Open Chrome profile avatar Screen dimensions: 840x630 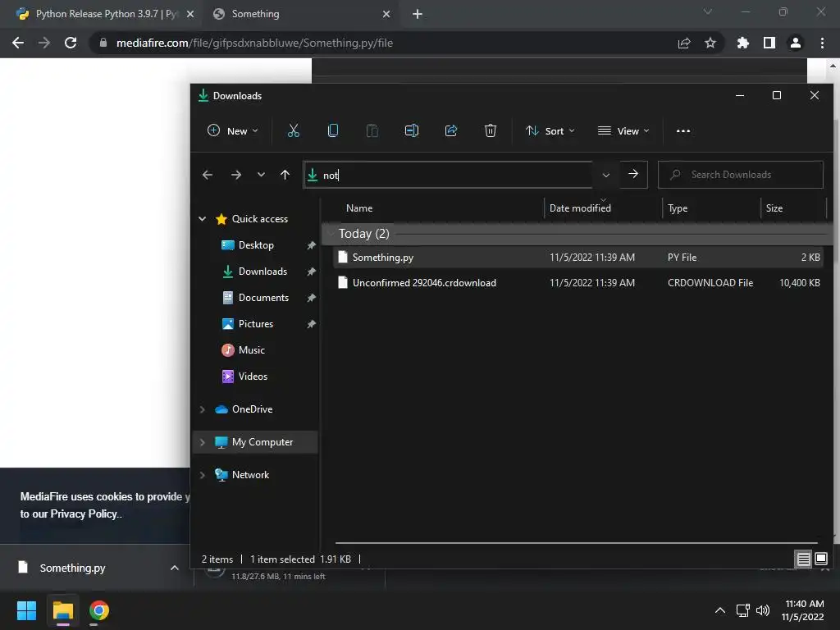[x=796, y=43]
